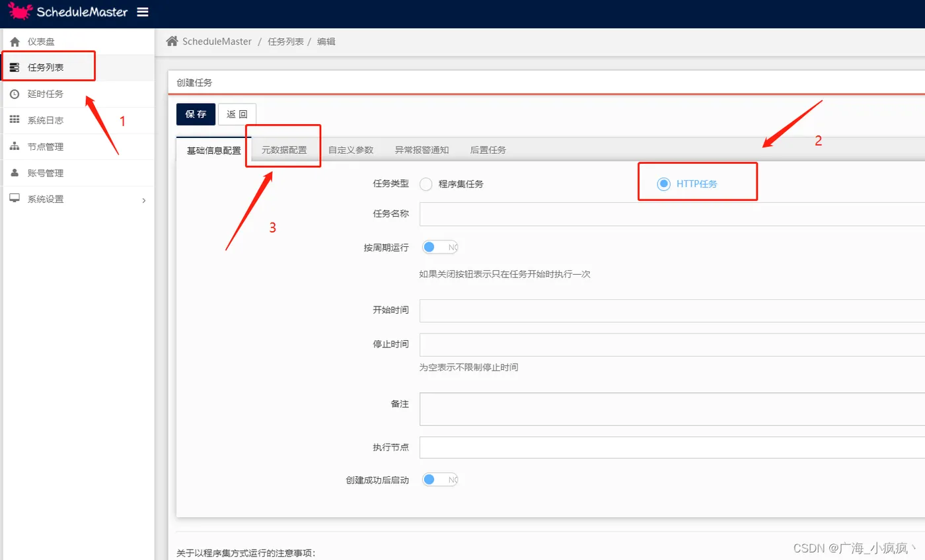Click the 系统设置 monitor icon
This screenshot has width=925, height=560.
15,199
